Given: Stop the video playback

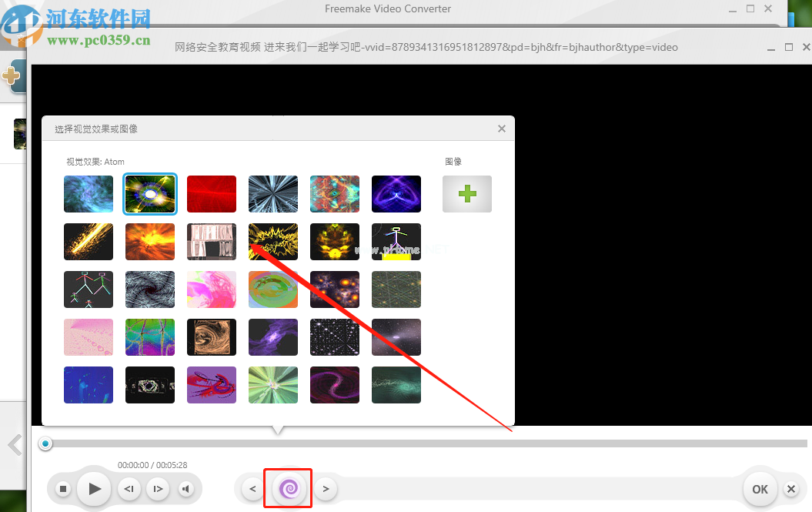Looking at the screenshot, I should [64, 488].
